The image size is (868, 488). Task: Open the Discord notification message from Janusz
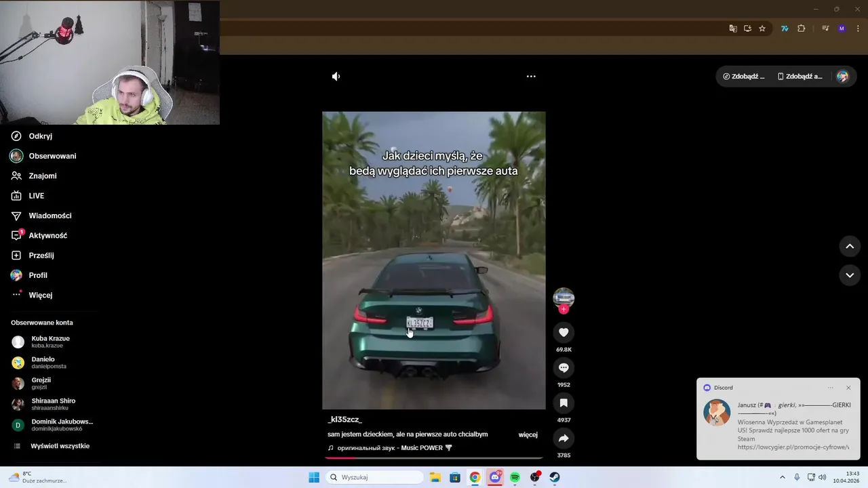tap(778, 426)
